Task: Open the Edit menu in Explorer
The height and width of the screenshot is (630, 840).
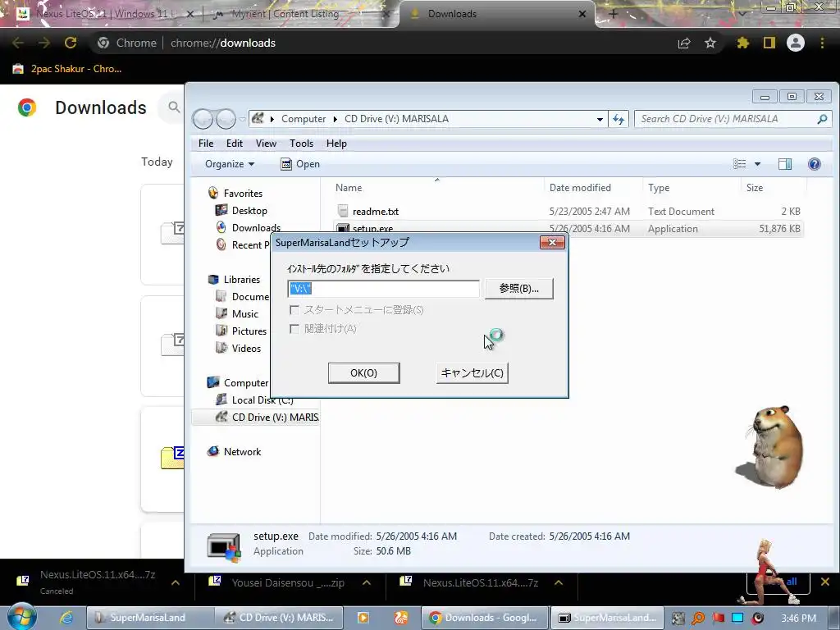Action: (x=234, y=143)
